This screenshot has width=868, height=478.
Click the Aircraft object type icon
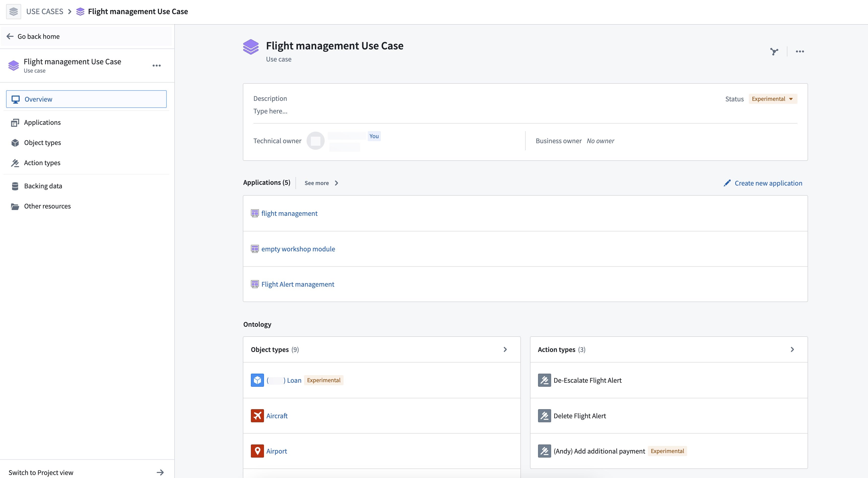point(257,415)
